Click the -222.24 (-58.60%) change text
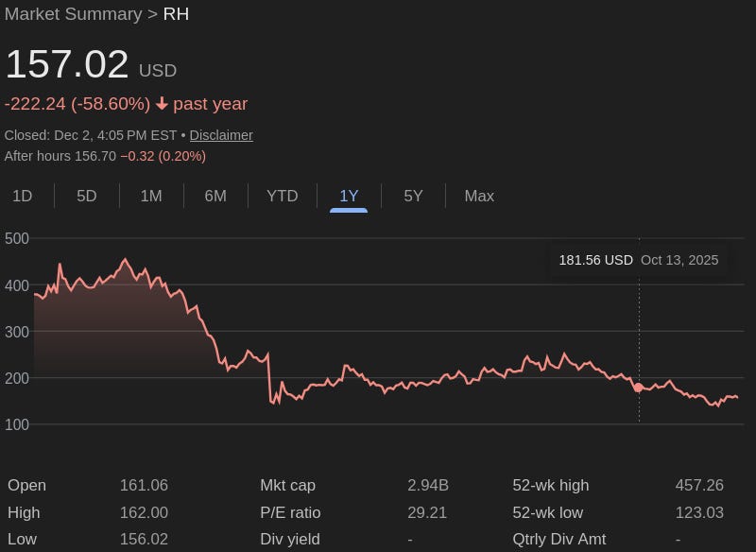This screenshot has height=552, width=756. point(77,104)
